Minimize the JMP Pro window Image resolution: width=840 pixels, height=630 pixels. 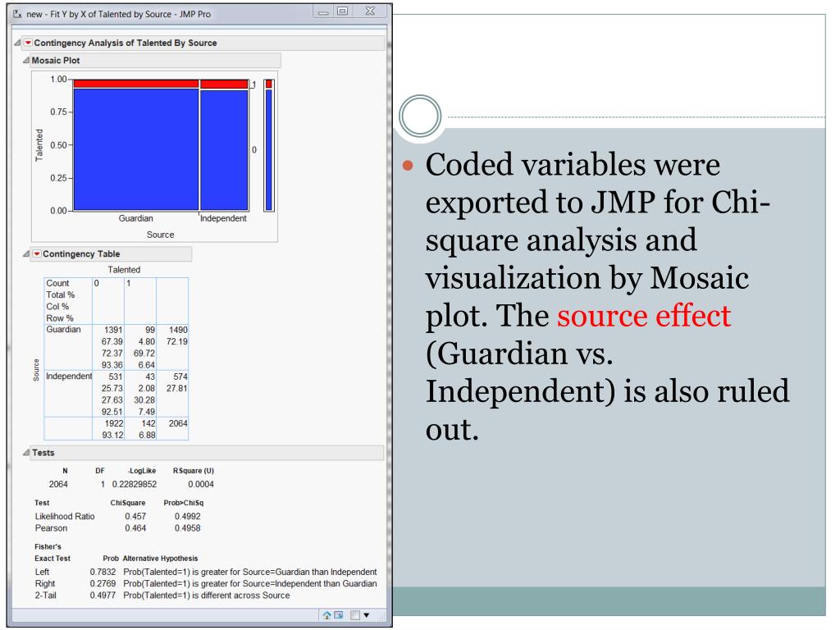(x=323, y=11)
